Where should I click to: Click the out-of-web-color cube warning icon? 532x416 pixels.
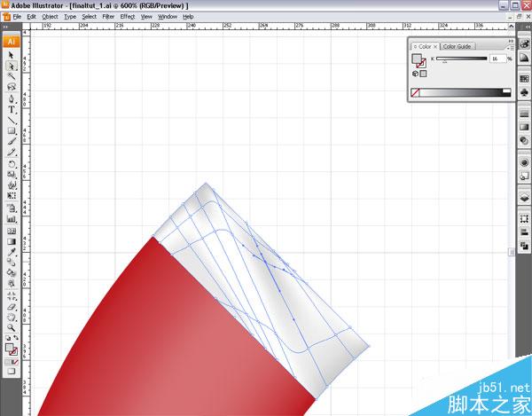tap(415, 74)
